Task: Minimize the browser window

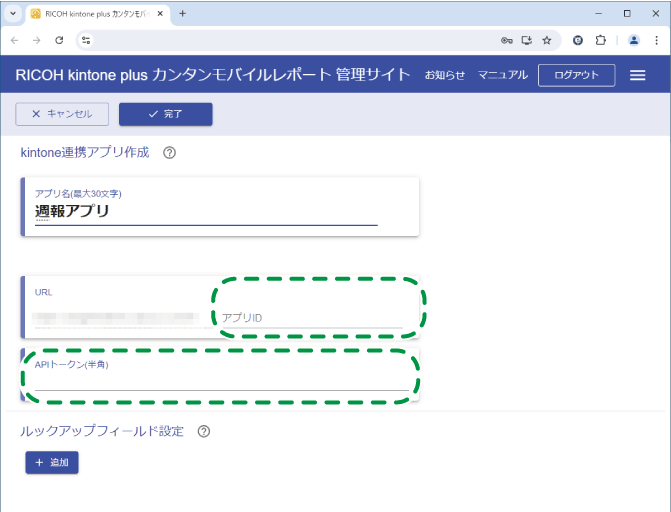Action: pos(599,13)
